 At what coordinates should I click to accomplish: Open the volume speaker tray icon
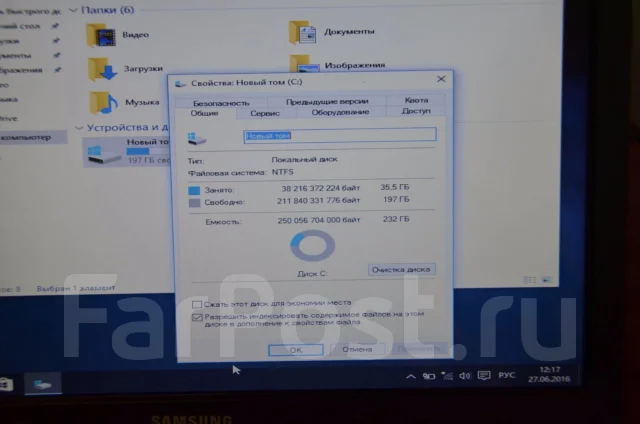coord(465,375)
